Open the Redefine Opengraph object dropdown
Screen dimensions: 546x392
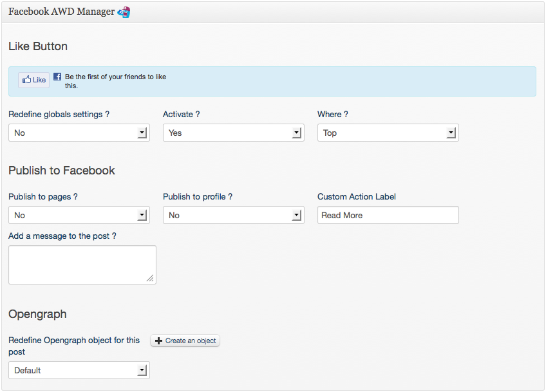click(79, 371)
